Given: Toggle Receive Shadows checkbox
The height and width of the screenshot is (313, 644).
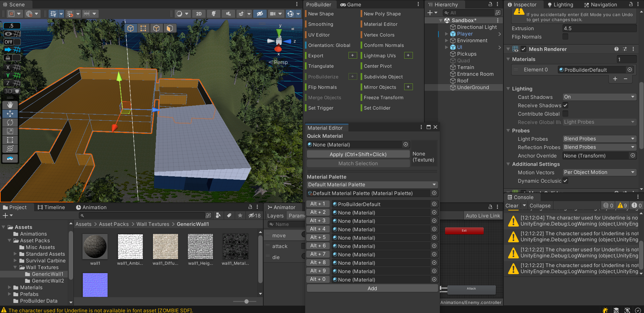Looking at the screenshot, I should (x=565, y=105).
